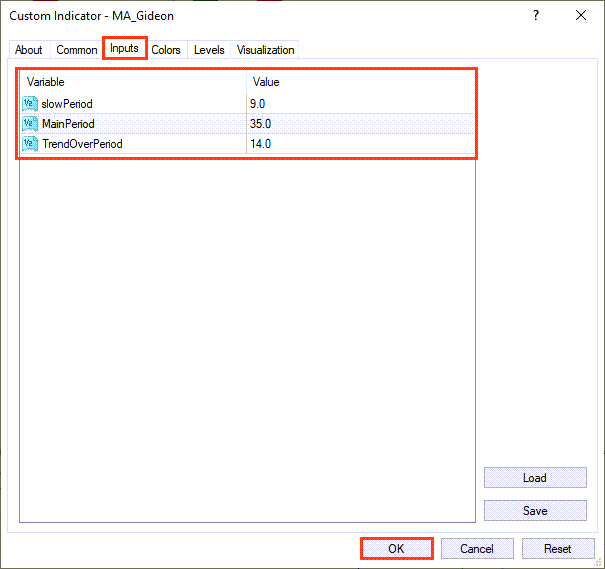Screen dimensions: 605x569
Task: Select the TrendOverPeriod variable name
Action: pyautogui.click(x=82, y=144)
